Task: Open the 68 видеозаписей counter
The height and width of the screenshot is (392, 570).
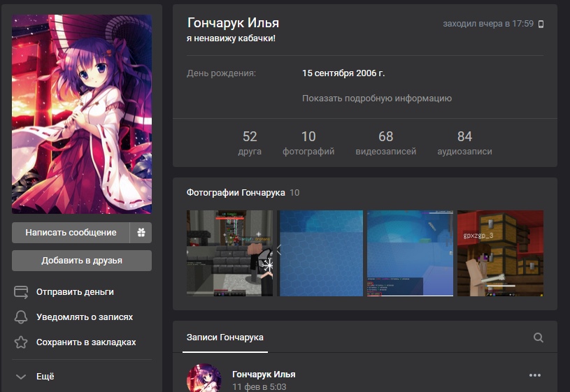Action: point(385,143)
